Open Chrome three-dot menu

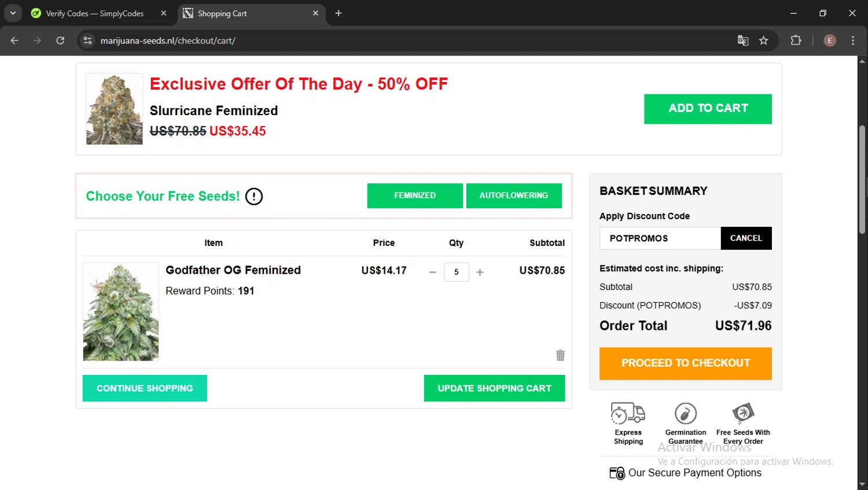[x=853, y=40]
